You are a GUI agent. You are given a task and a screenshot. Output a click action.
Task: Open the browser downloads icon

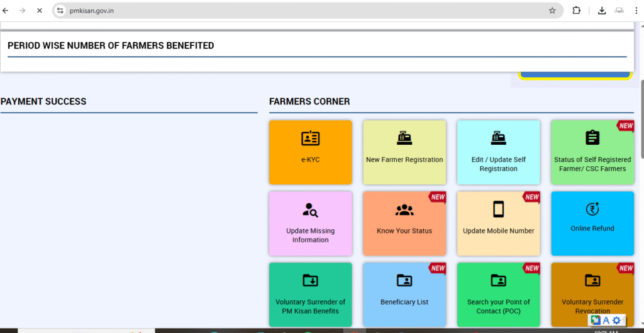coord(602,11)
